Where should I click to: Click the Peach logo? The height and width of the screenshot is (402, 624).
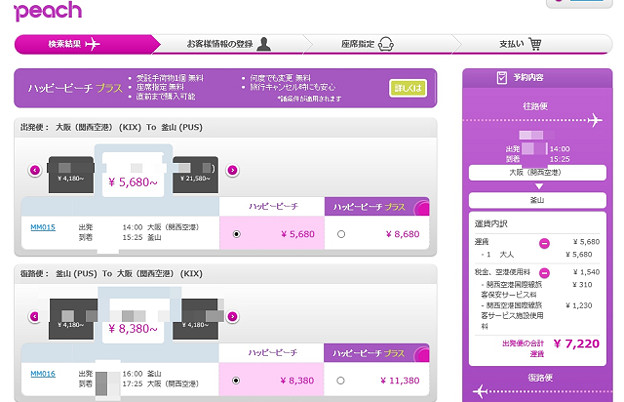pyautogui.click(x=48, y=10)
